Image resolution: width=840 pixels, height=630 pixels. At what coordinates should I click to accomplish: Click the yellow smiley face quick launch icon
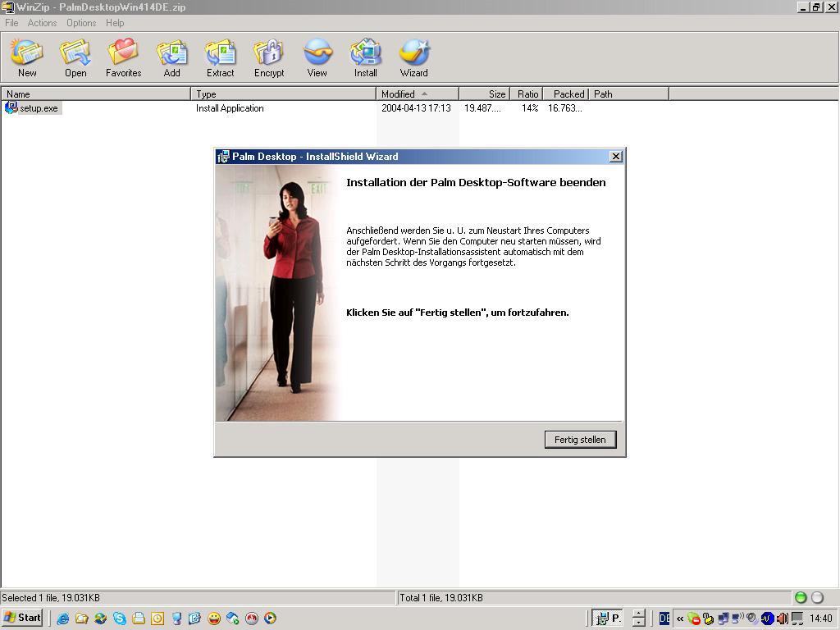click(214, 619)
